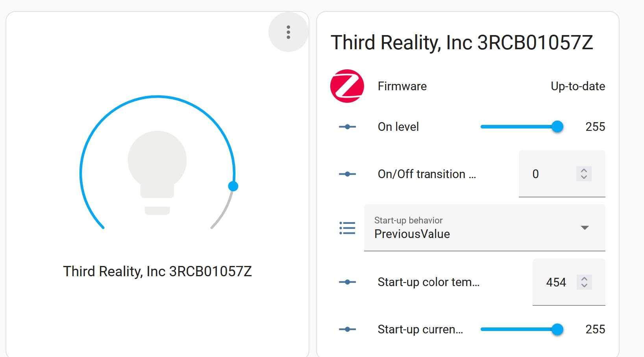Click the 454 color temperature input field
Viewport: 644px width, 357px height.
point(569,282)
